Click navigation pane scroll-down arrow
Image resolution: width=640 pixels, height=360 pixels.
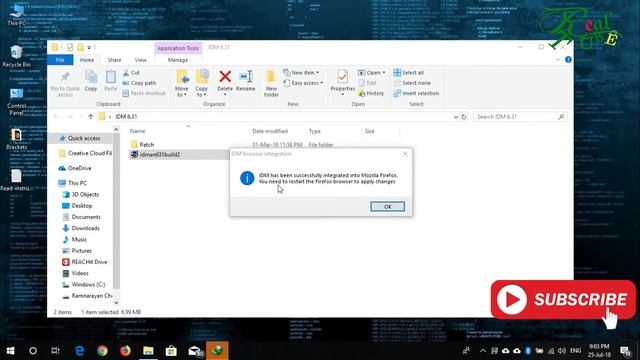click(116, 302)
